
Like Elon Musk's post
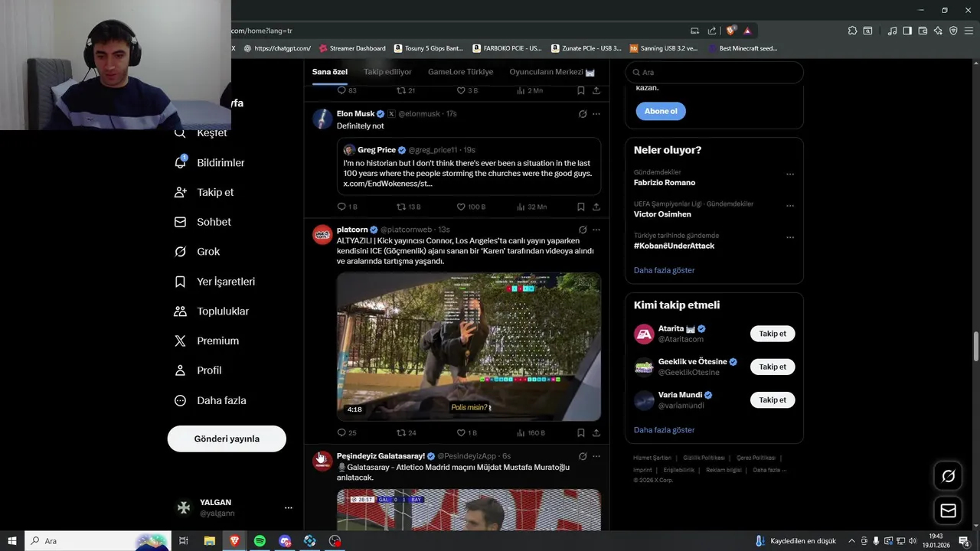click(471, 207)
